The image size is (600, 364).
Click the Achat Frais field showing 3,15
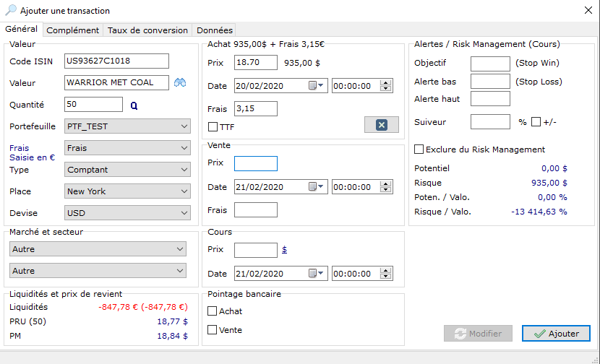(256, 108)
